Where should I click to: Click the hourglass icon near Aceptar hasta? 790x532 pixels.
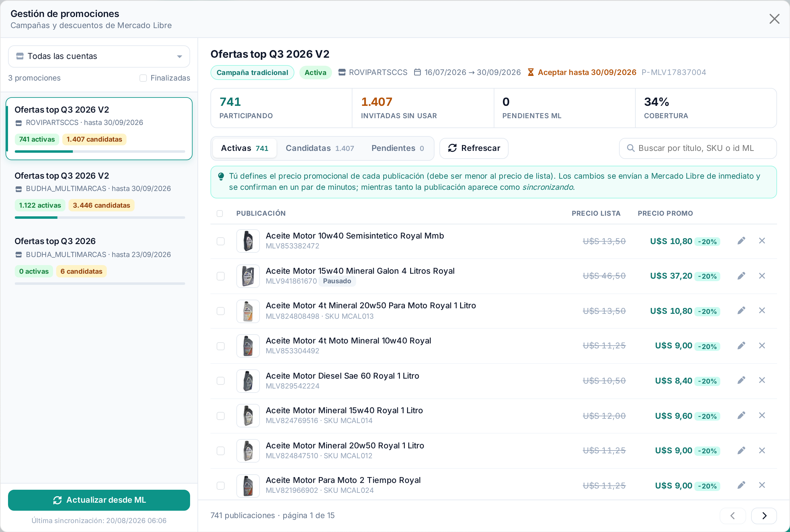point(531,72)
